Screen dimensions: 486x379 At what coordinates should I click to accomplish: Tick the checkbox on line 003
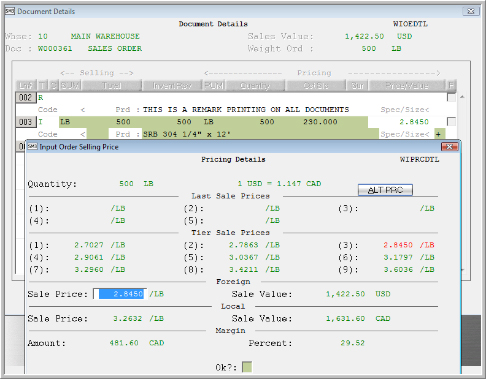click(451, 122)
